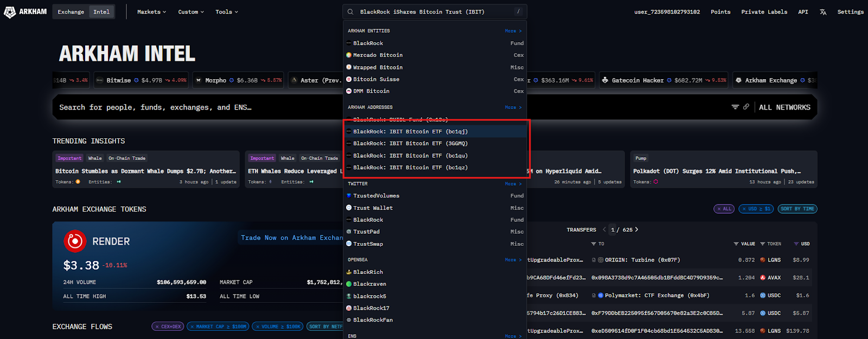The width and height of the screenshot is (868, 339).
Task: Click the ORIGIN: Turbine contract icon
Action: point(601,260)
